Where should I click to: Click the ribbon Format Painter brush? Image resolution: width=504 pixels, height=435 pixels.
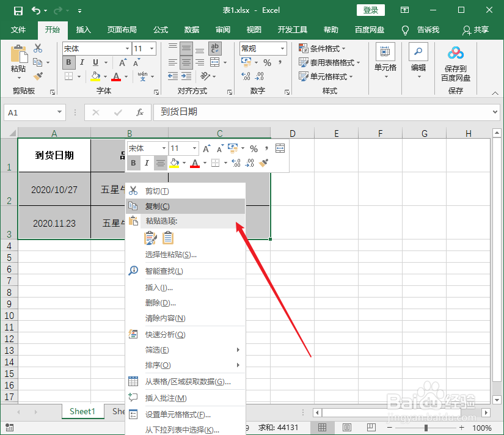click(38, 76)
